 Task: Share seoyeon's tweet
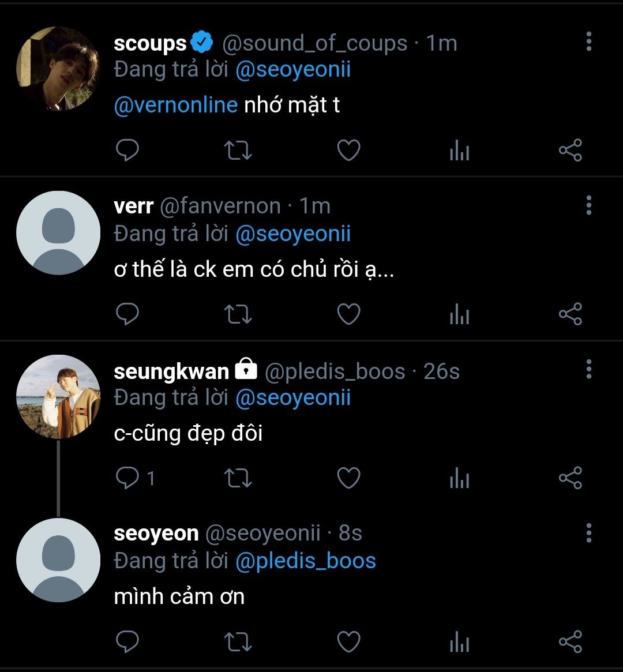571,642
